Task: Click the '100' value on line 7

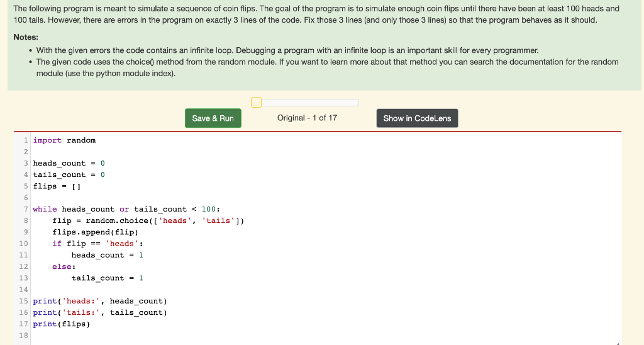Action: pos(209,209)
